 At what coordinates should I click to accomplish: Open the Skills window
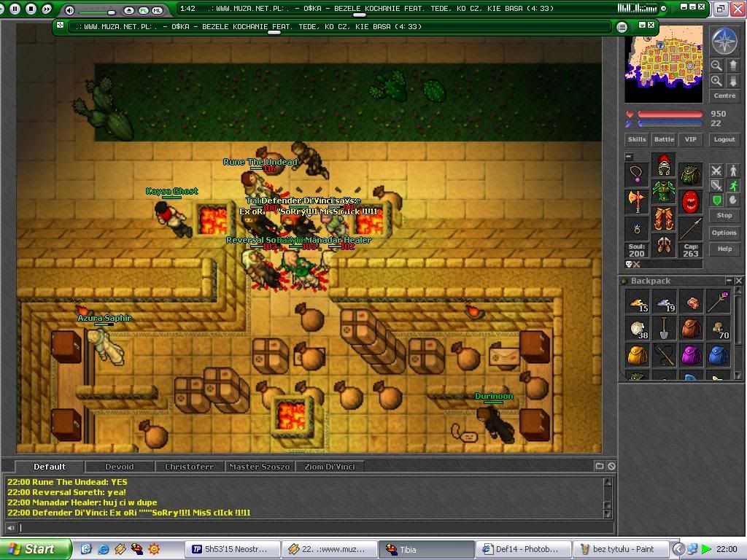tap(636, 139)
